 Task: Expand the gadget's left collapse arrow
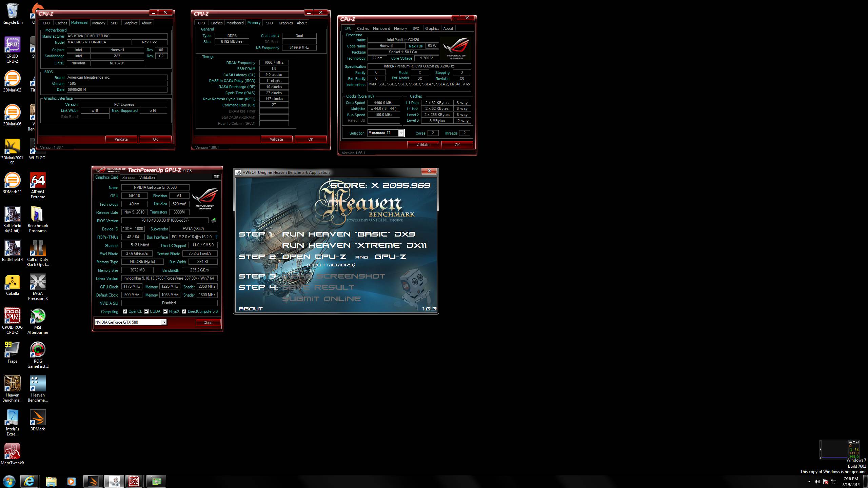[x=821, y=449]
